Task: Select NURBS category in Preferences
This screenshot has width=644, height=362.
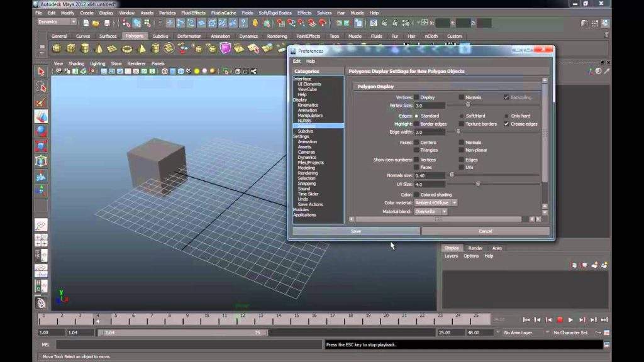Action: point(304,121)
